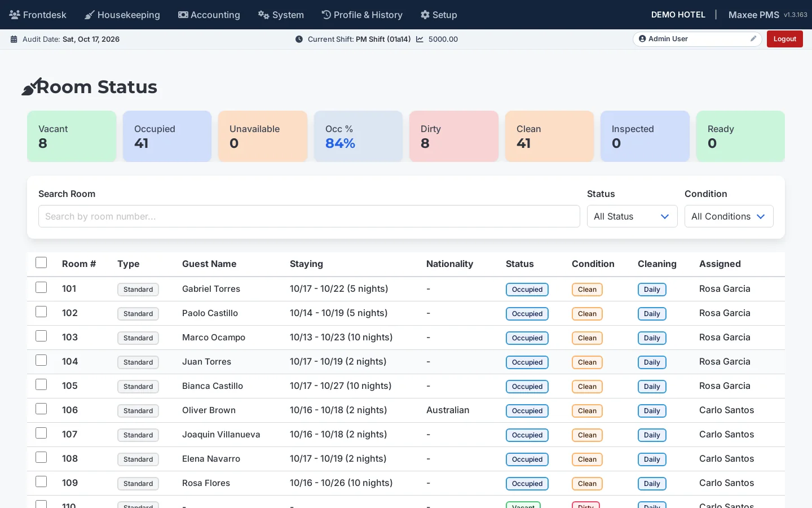Click the Occupied badge for room 103
The width and height of the screenshot is (812, 508).
[x=527, y=338]
